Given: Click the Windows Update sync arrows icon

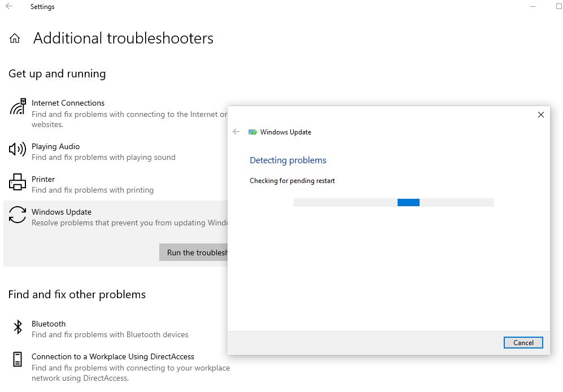Looking at the screenshot, I should (18, 215).
